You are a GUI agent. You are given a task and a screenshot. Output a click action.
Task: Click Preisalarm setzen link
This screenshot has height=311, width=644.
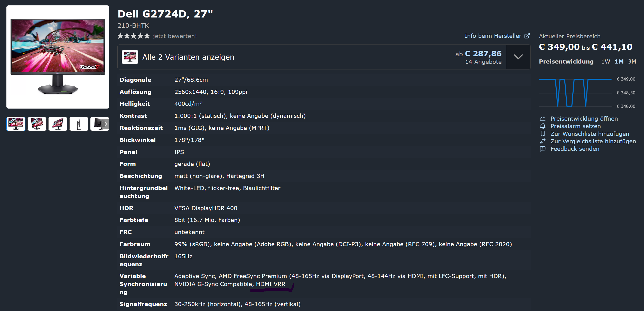pyautogui.click(x=575, y=126)
